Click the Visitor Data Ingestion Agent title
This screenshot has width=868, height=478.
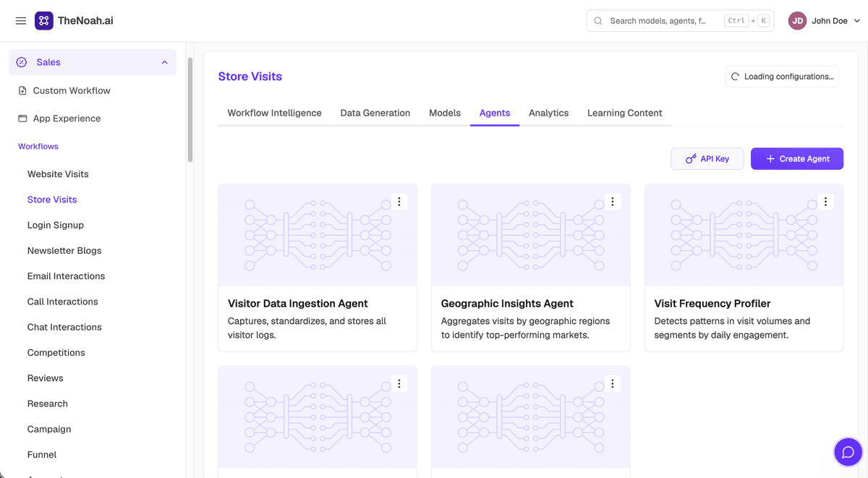pos(298,304)
